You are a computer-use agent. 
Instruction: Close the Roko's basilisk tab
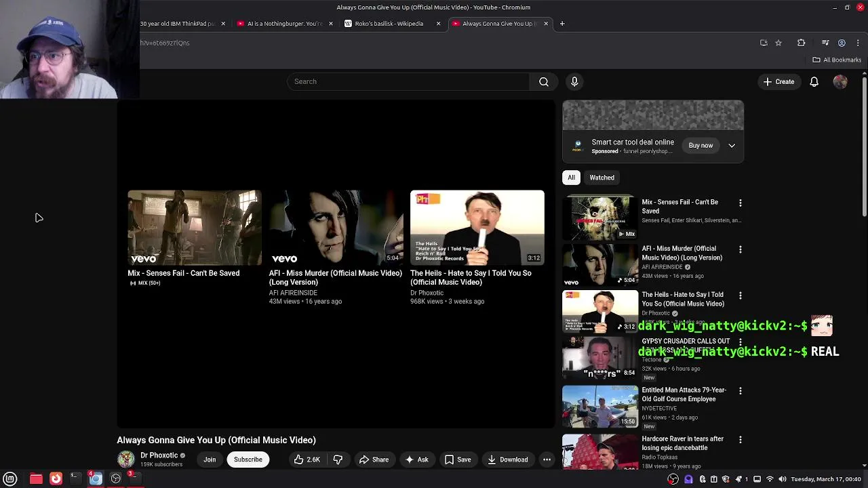point(438,24)
